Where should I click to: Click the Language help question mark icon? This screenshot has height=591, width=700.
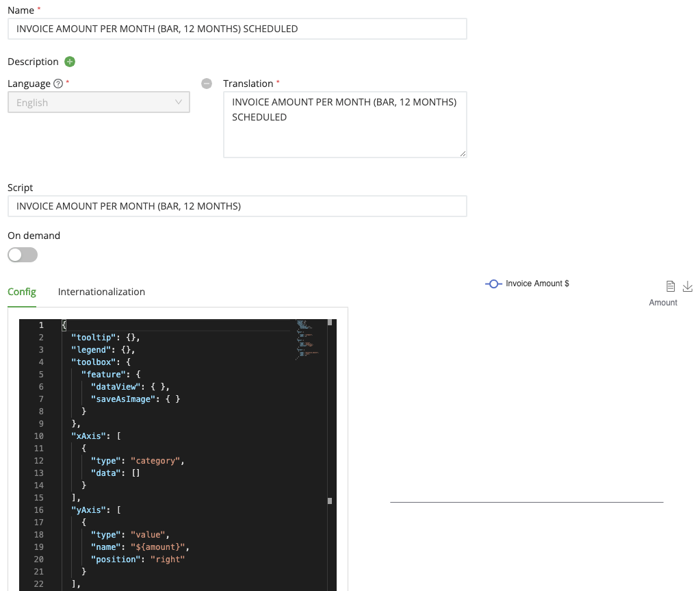[58, 84]
